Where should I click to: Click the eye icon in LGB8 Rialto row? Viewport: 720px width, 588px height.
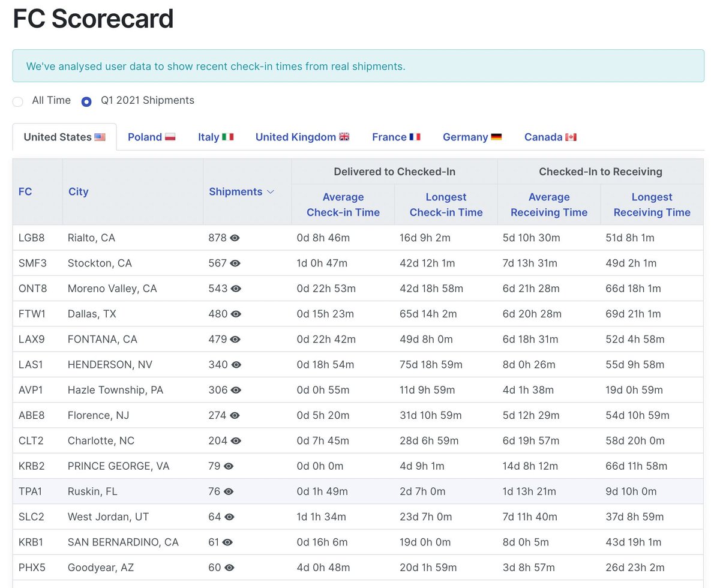(235, 238)
